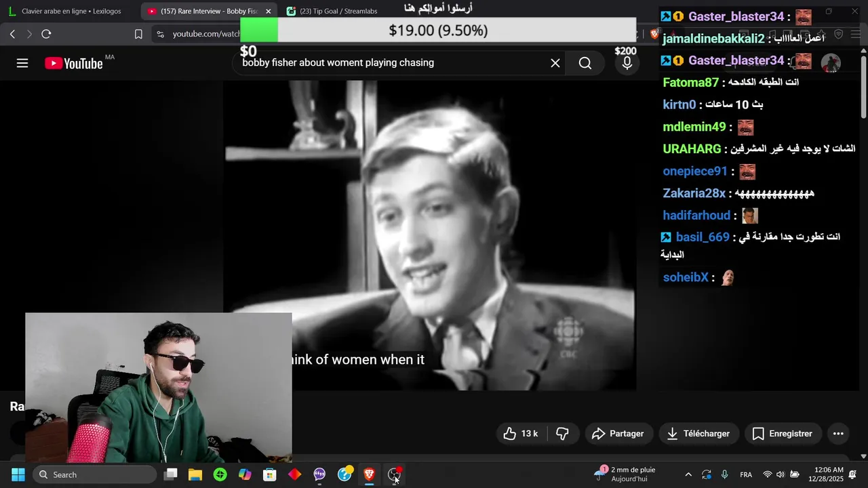This screenshot has height=488, width=868.
Task: Click the microphone icon in system tray
Action: (725, 474)
